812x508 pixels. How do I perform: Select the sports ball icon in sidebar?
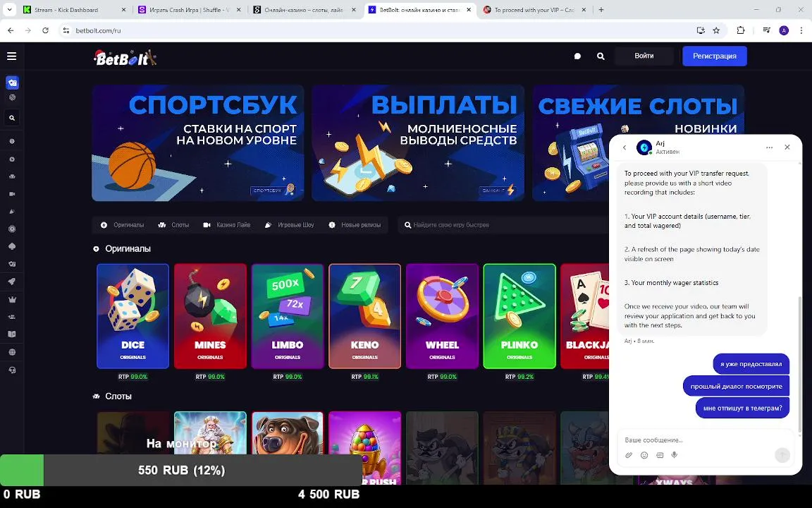(x=12, y=97)
